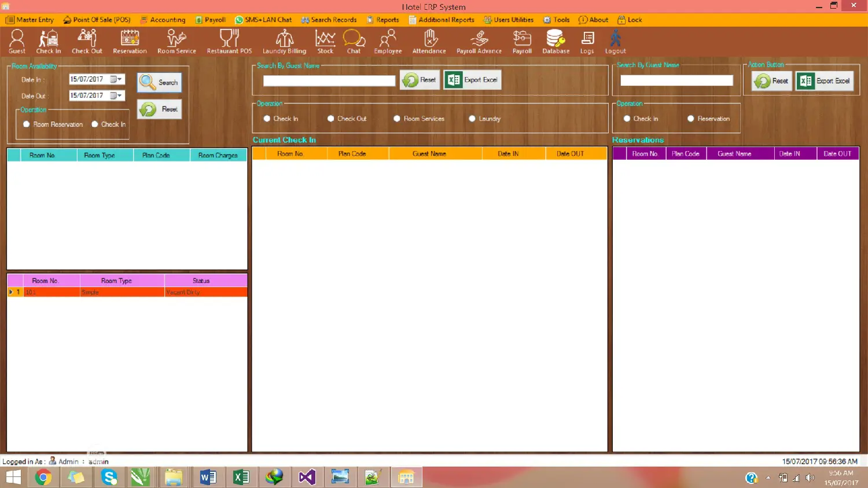868x488 pixels.
Task: Open Google Chrome from the taskbar
Action: (x=43, y=477)
